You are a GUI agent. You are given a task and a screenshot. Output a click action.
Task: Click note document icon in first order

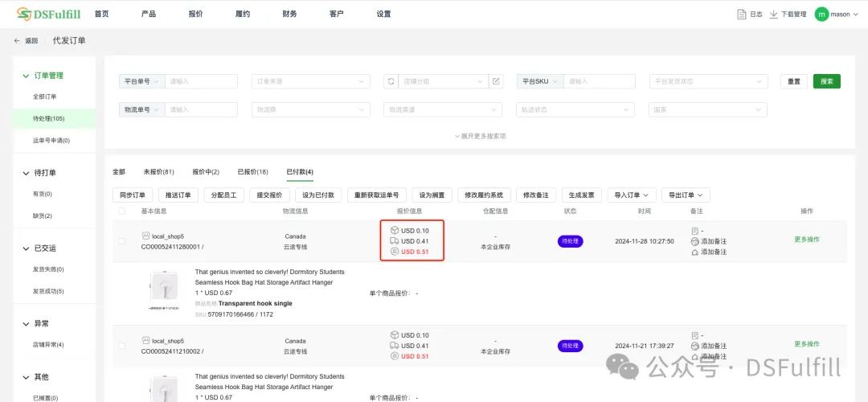pyautogui.click(x=695, y=231)
